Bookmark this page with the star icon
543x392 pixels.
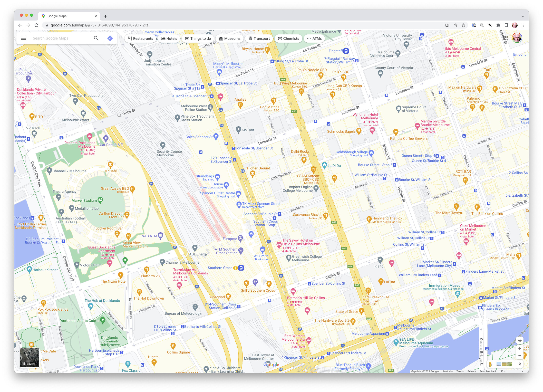pyautogui.click(x=463, y=25)
